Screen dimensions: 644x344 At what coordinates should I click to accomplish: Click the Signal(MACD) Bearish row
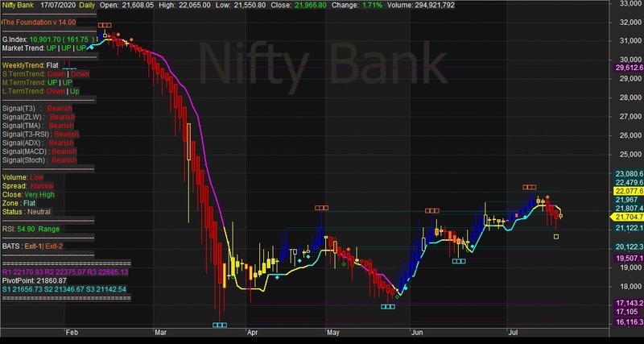coord(39,151)
